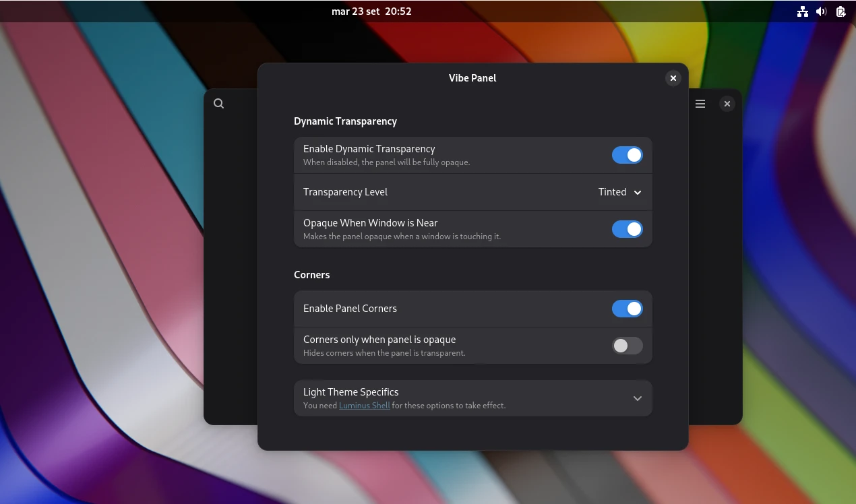Viewport: 856px width, 504px height.
Task: Click the Transparency Level settings row
Action: 472,192
